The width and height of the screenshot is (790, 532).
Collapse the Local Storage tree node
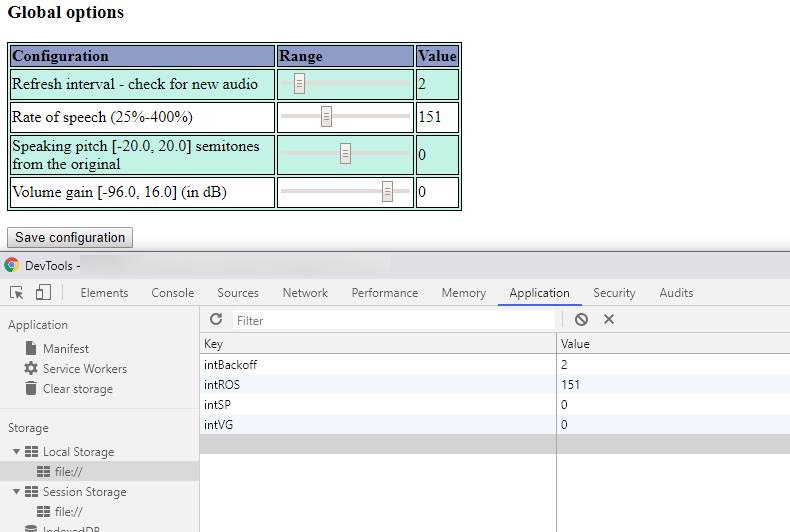(x=16, y=451)
